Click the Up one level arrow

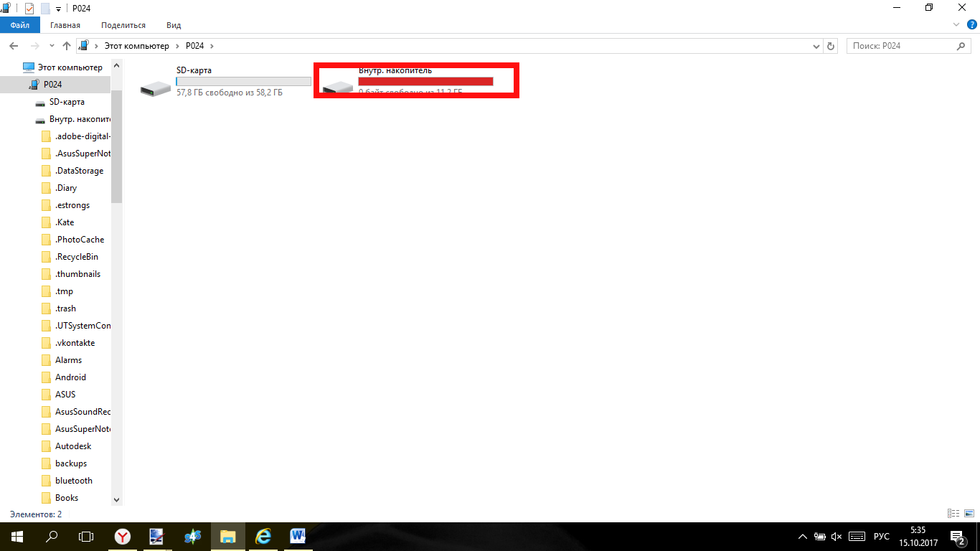(67, 46)
